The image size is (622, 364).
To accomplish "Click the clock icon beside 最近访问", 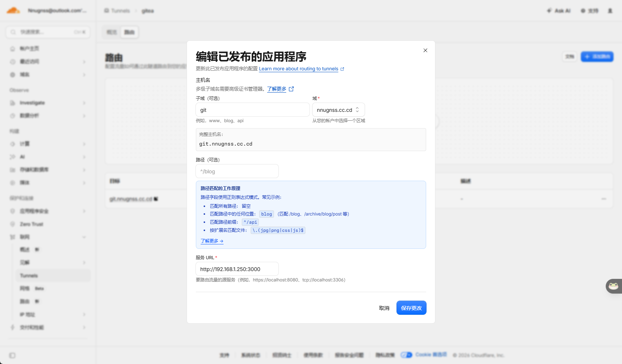I will (x=13, y=62).
